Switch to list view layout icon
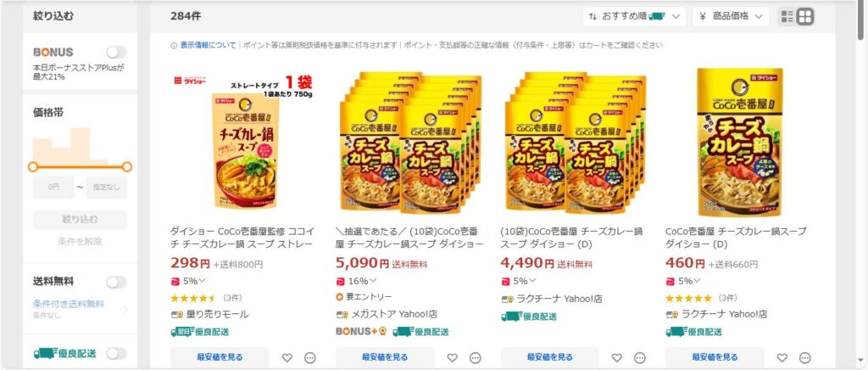The width and height of the screenshot is (868, 370). tap(787, 17)
